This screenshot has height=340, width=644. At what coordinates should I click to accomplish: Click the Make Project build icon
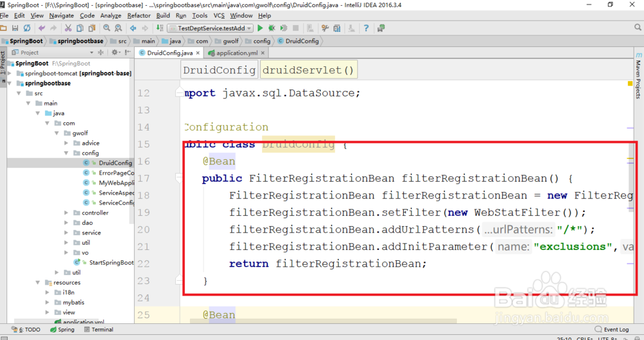click(160, 28)
